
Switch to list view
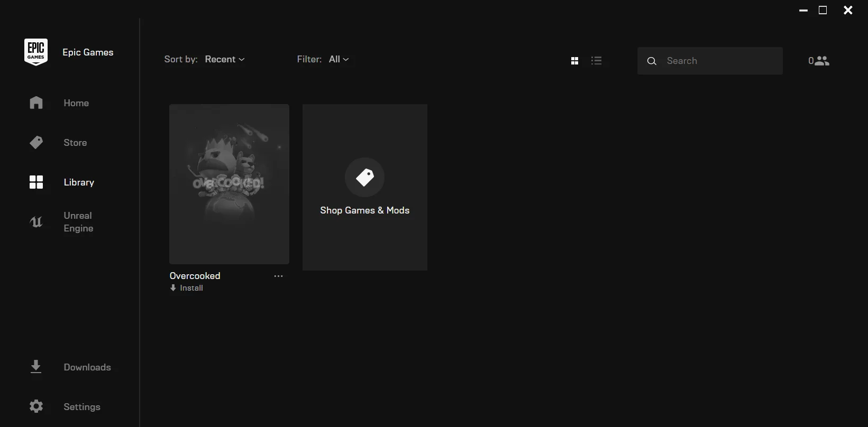(597, 61)
